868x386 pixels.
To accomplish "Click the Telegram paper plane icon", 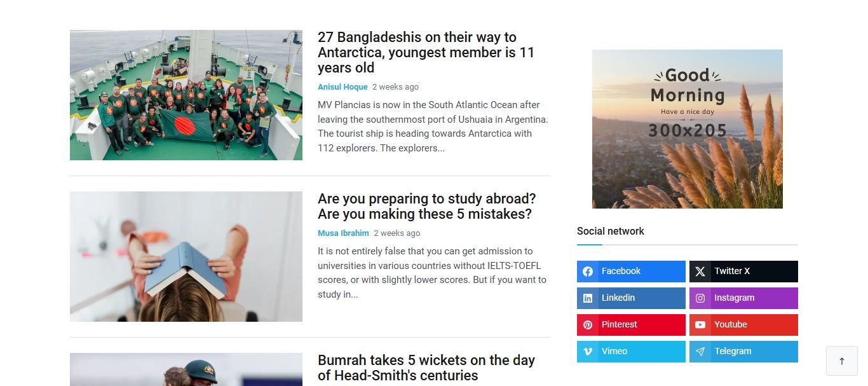I will point(700,352).
